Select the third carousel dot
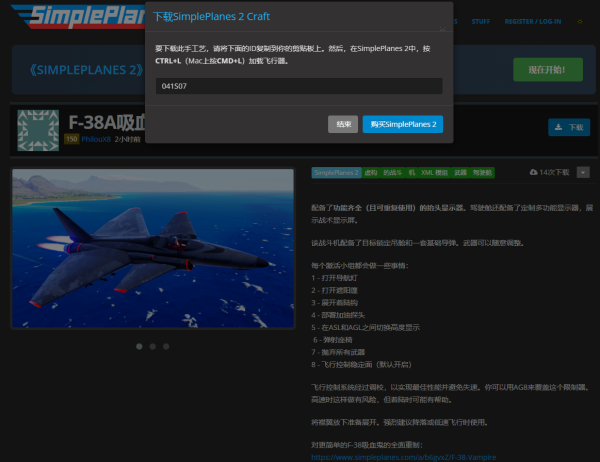The height and width of the screenshot is (462, 600). click(166, 346)
